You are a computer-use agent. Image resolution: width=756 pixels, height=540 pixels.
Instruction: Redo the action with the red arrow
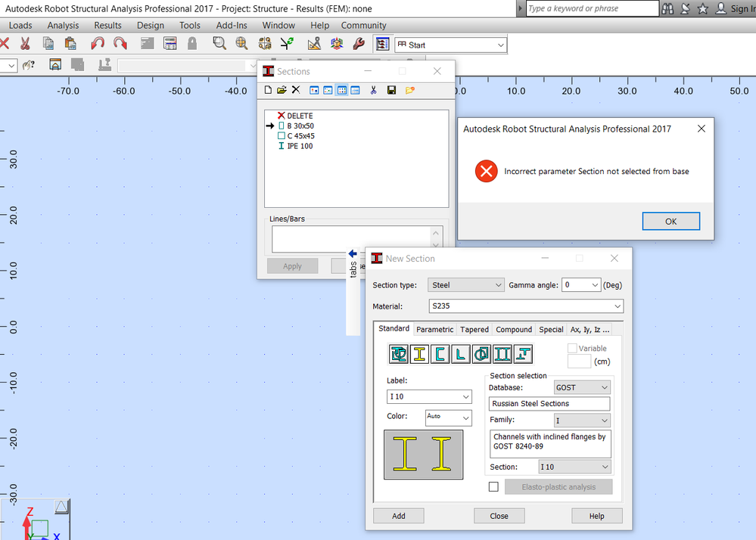point(120,44)
